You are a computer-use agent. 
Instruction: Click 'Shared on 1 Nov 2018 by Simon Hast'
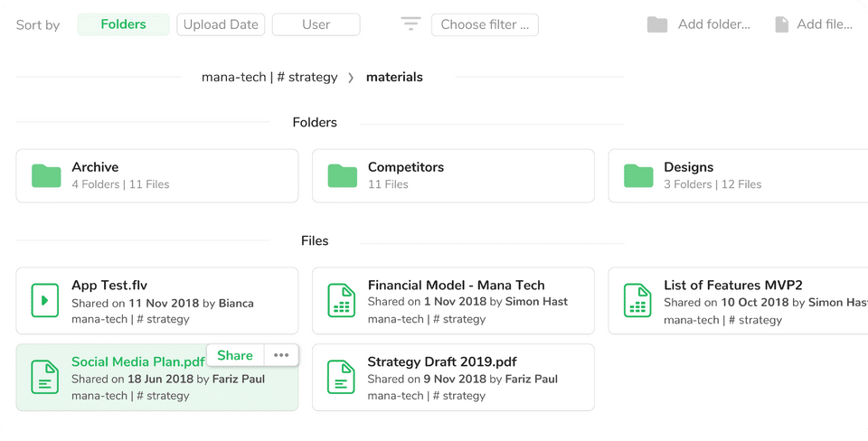467,302
